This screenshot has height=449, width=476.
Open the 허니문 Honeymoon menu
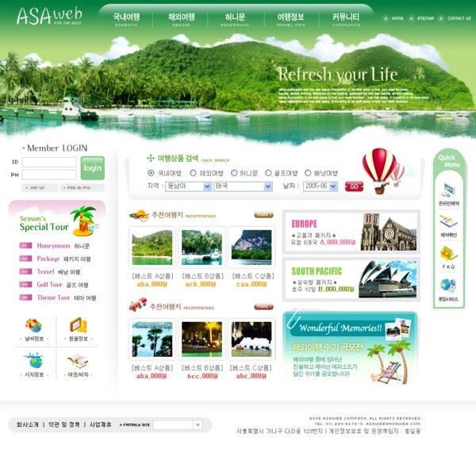235,19
